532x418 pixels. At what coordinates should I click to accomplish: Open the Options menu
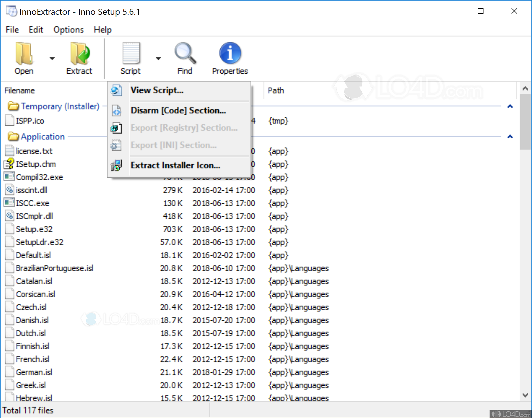68,29
